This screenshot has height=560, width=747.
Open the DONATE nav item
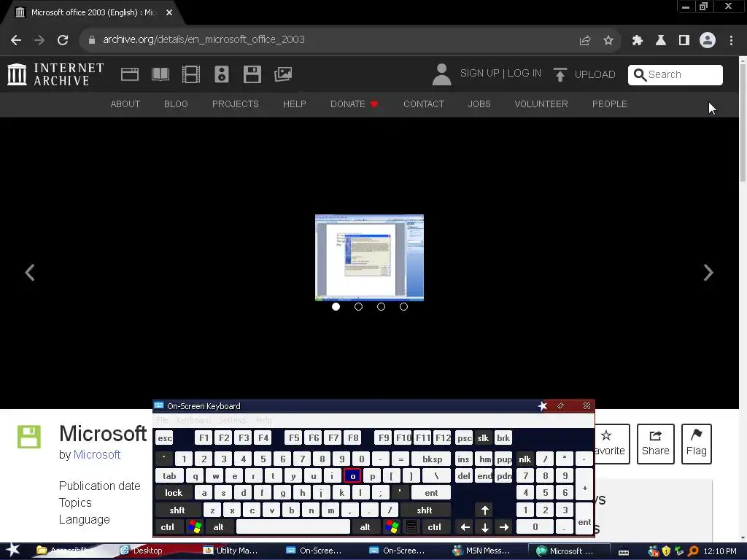pyautogui.click(x=354, y=104)
